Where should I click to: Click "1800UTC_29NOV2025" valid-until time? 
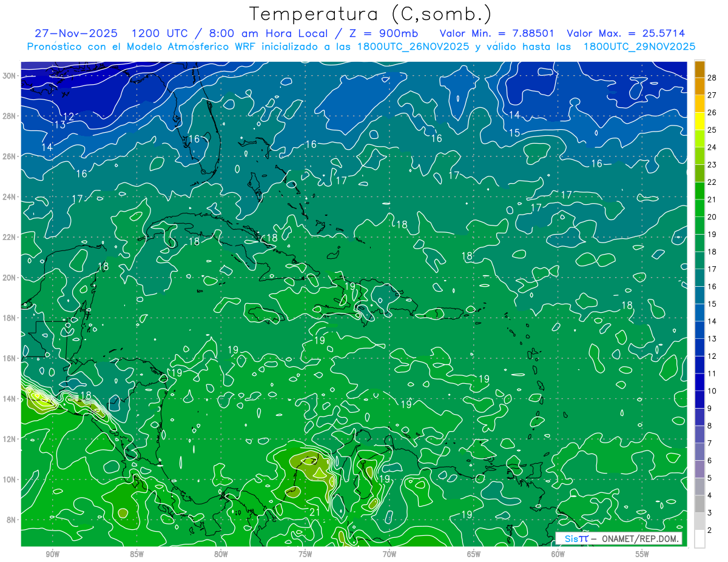[639, 47]
